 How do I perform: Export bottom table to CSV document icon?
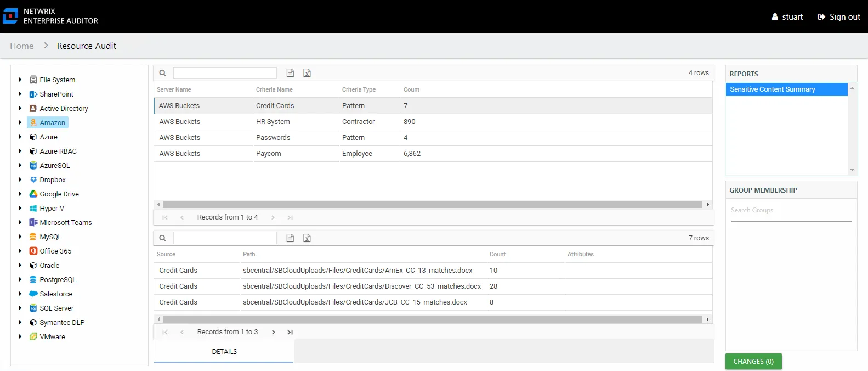click(x=291, y=238)
